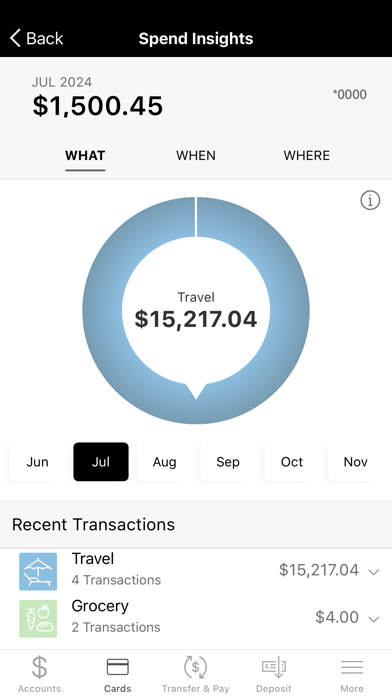Tap the info icon above the chart
This screenshot has width=392, height=696.
pos(370,201)
